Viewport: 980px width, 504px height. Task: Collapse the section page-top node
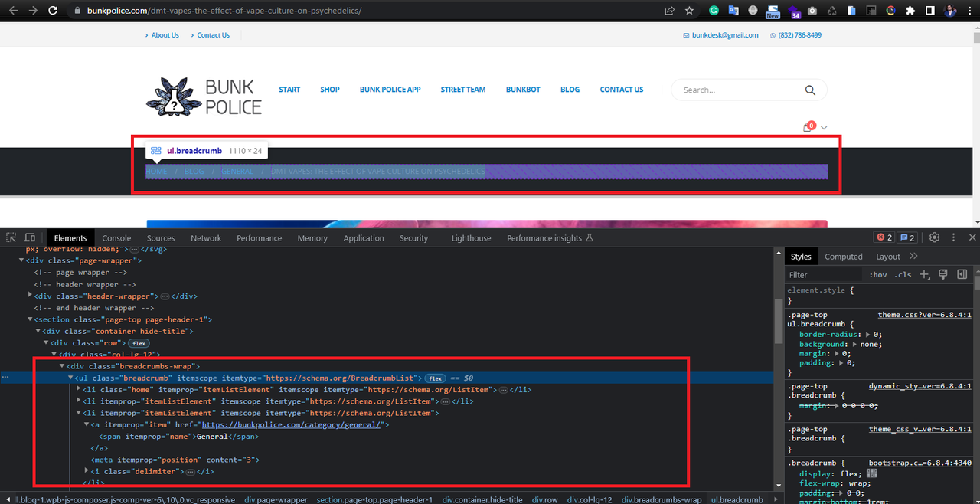[x=31, y=319]
